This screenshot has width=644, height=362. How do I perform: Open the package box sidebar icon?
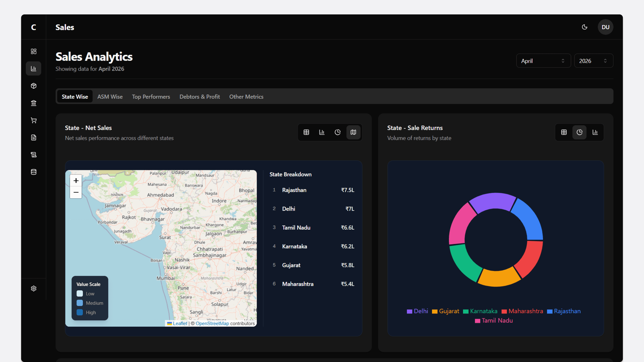click(x=34, y=86)
